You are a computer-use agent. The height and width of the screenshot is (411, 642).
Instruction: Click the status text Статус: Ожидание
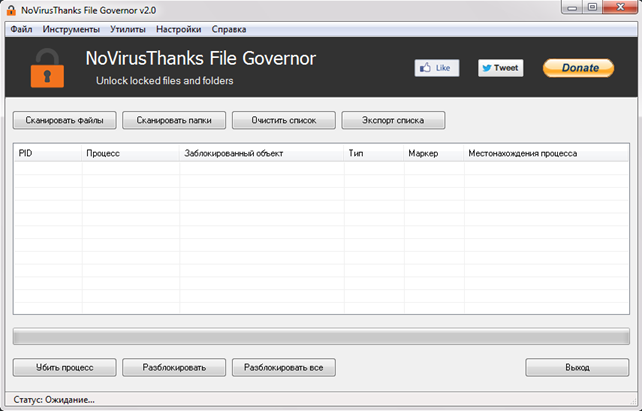tap(54, 400)
